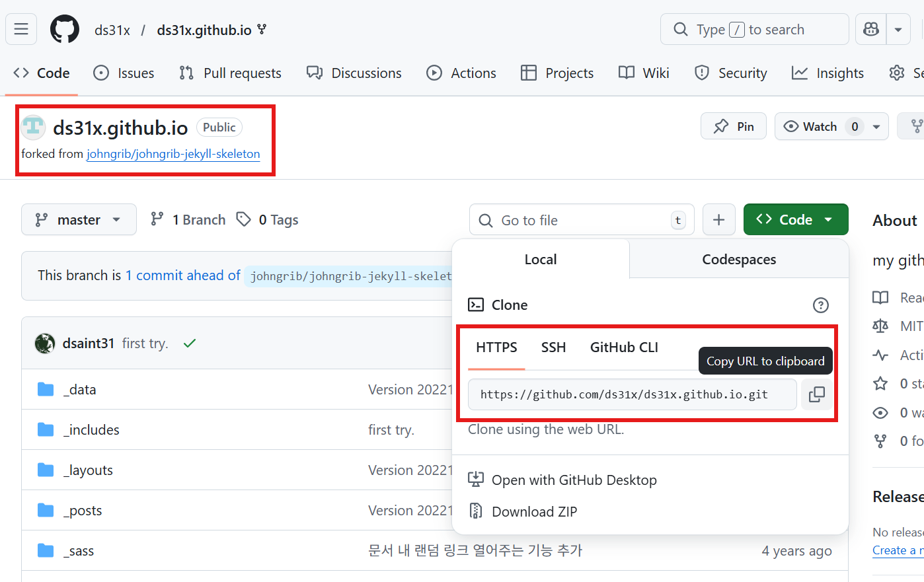
Task: Click the dsaint31 author avatar
Action: (x=45, y=344)
